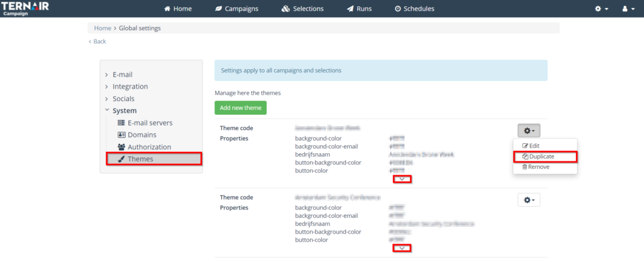Screen dimensions: 644x260
Task: Choose Duplicate from the theme menu
Action: coord(541,156)
